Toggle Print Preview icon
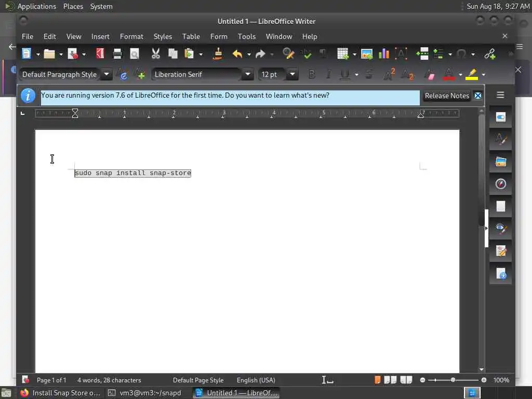 [135, 54]
